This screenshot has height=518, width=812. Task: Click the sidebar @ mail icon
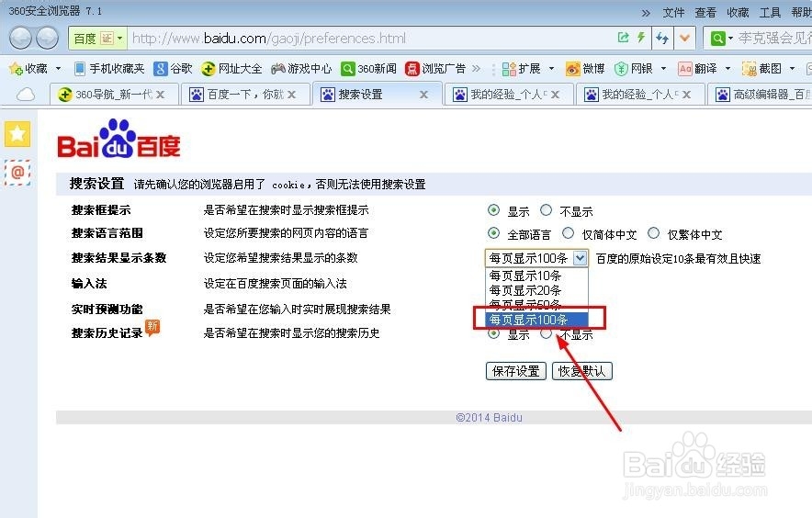(x=17, y=172)
